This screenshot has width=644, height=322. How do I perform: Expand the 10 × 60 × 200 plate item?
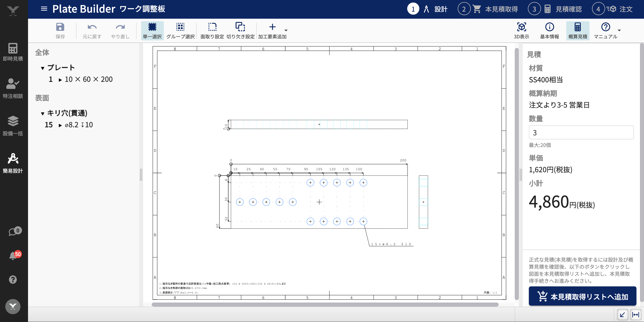[60, 80]
